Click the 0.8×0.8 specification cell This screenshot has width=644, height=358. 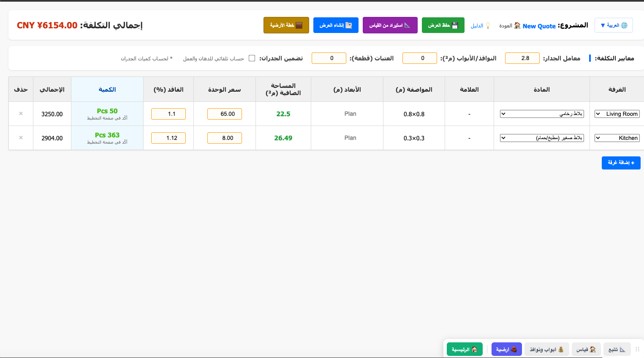click(414, 114)
